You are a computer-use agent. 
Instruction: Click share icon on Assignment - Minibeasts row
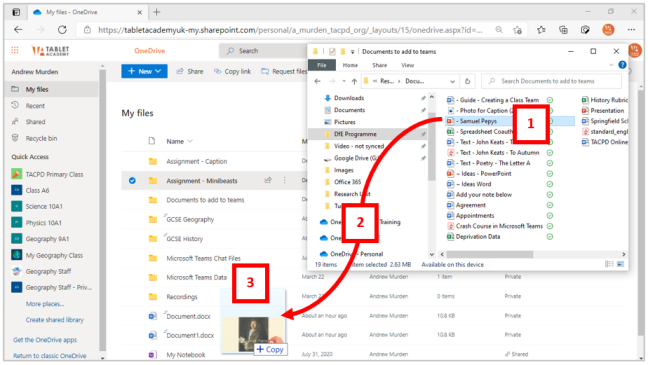tap(268, 180)
